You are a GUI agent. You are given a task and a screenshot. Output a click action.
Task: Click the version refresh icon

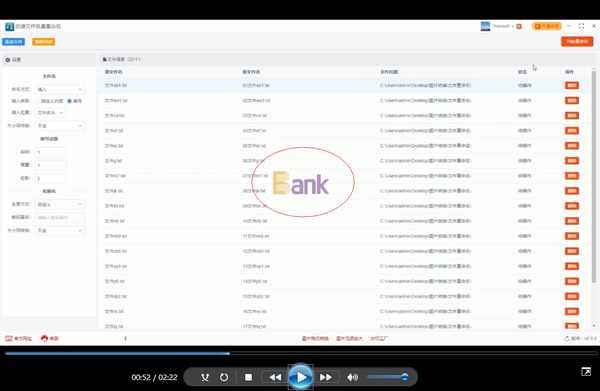[x=567, y=339]
